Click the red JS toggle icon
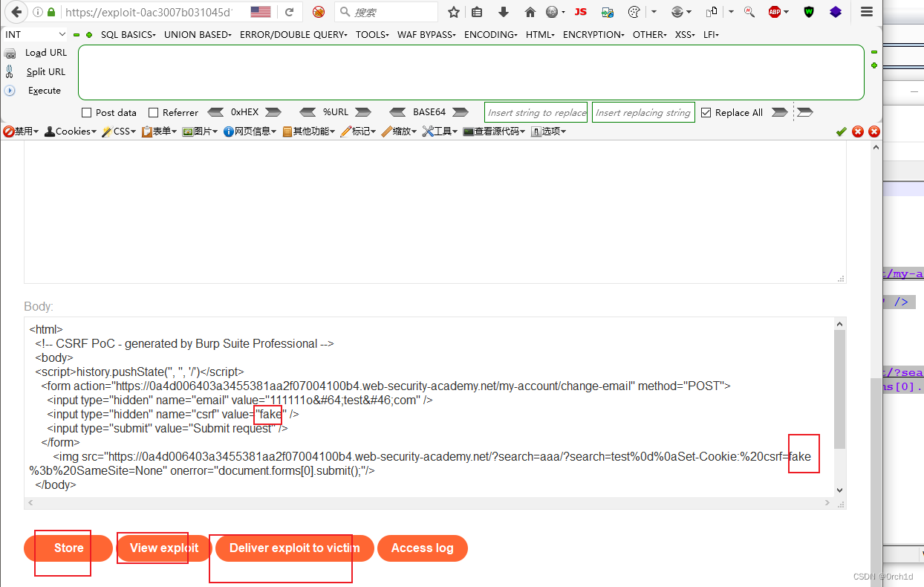Viewport: 924px width, 587px height. coord(581,12)
